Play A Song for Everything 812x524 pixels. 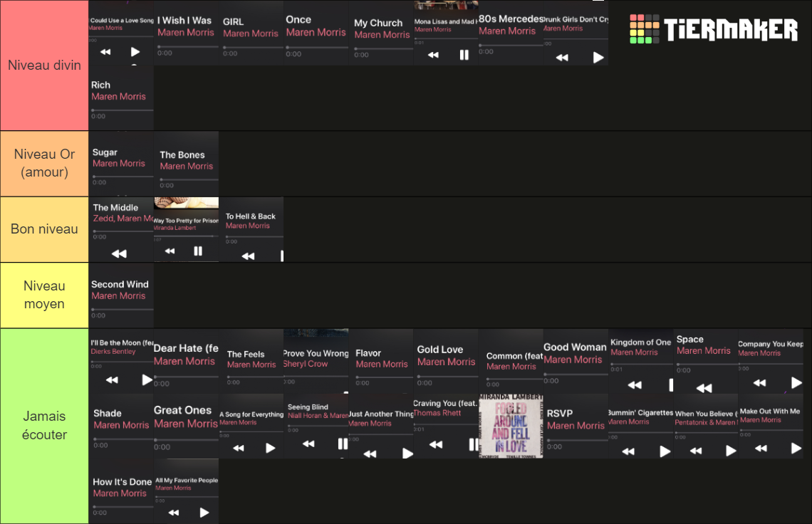pos(270,448)
